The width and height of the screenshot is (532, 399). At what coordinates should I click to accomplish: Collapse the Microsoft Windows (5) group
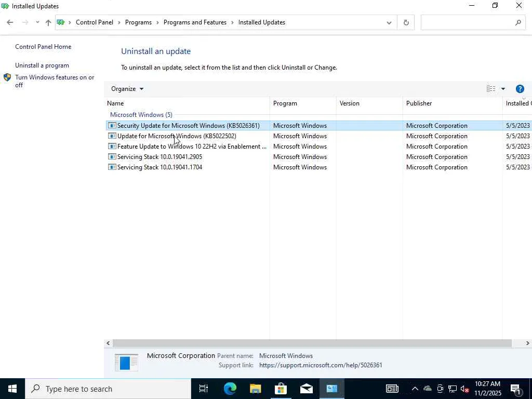pos(141,115)
